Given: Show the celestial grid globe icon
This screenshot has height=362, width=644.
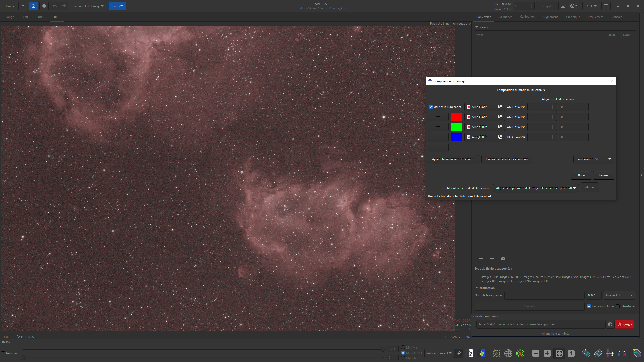Looking at the screenshot, I should pyautogui.click(x=508, y=353).
